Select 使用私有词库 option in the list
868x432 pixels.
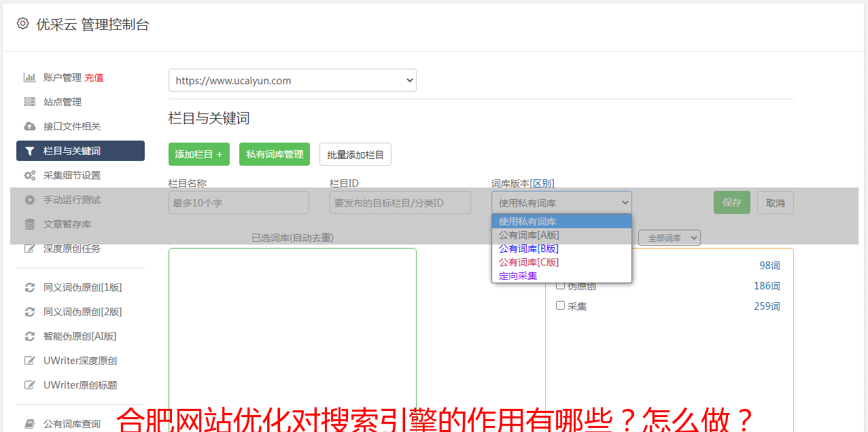click(x=561, y=221)
